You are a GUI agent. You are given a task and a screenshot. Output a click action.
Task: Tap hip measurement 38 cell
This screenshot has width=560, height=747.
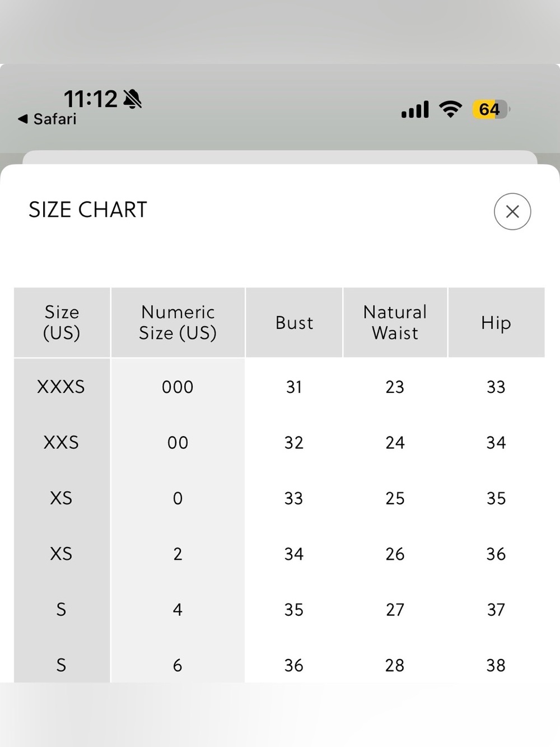click(496, 665)
